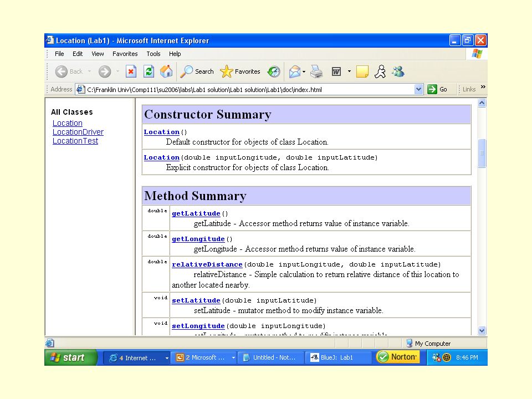This screenshot has width=532, height=399.
Task: Print the page with printer icon
Action: click(316, 71)
